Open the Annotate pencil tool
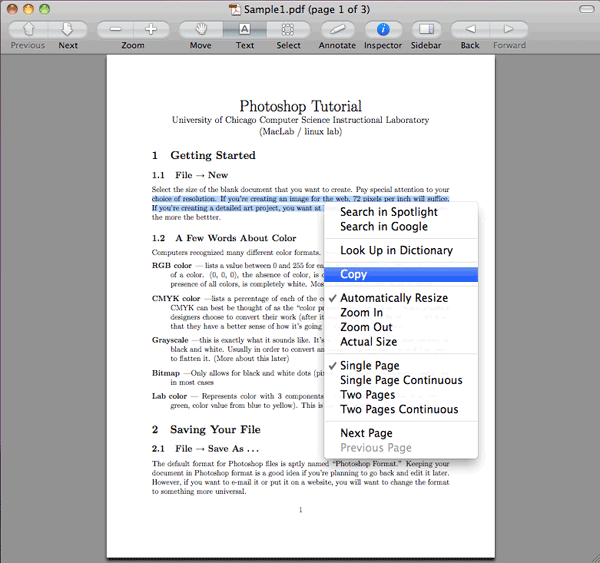Screen dimensions: 600x563 click(337, 29)
